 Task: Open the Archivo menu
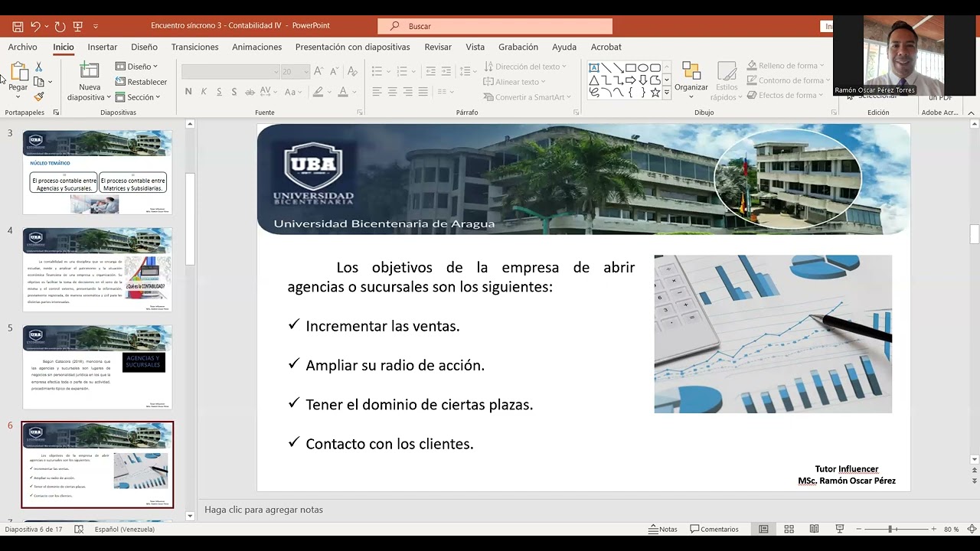point(23,47)
